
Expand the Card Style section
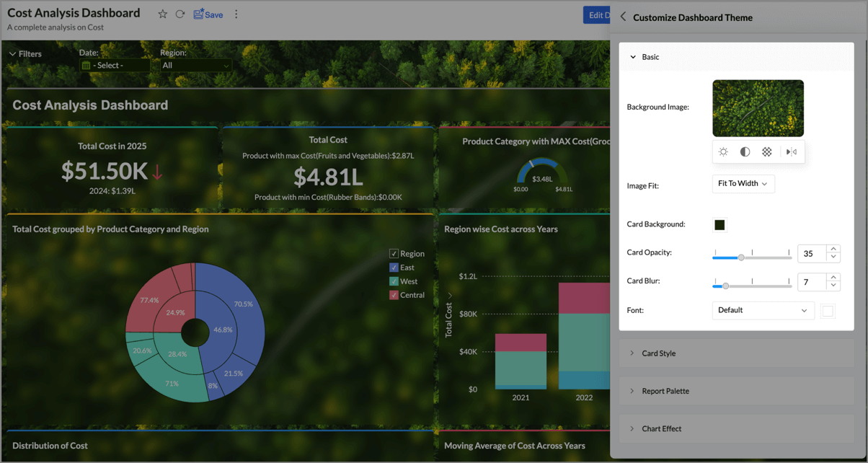coord(658,353)
